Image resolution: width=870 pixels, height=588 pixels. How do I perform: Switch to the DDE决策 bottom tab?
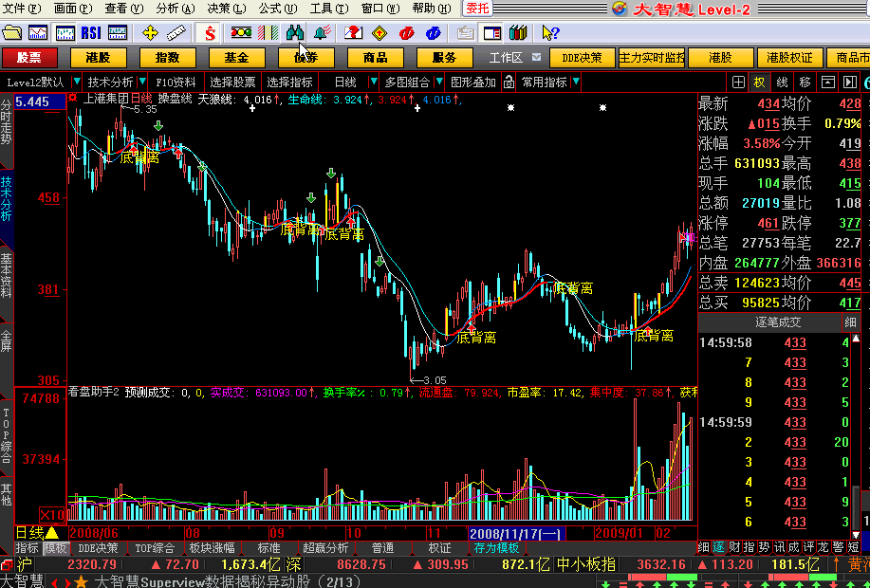pyautogui.click(x=98, y=548)
